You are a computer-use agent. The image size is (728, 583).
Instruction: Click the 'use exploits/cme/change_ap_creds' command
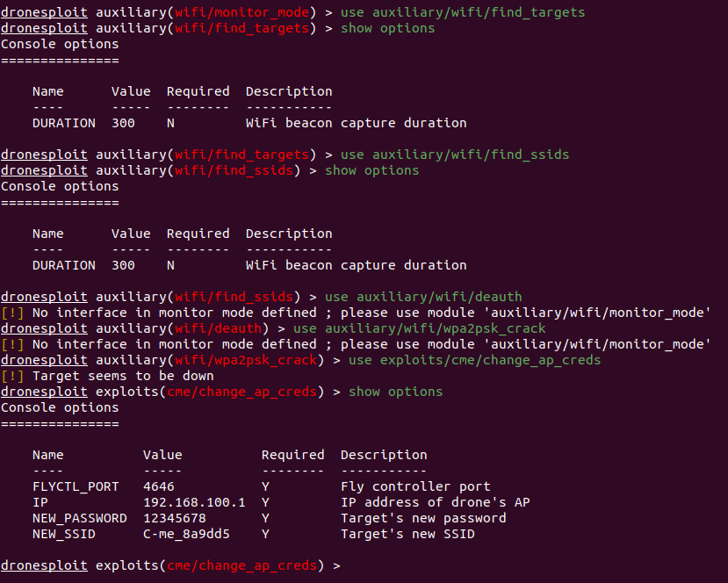(x=474, y=360)
